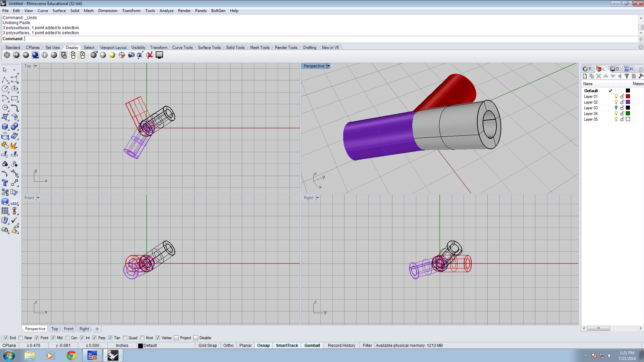Click the New Layer icon

pyautogui.click(x=585, y=76)
